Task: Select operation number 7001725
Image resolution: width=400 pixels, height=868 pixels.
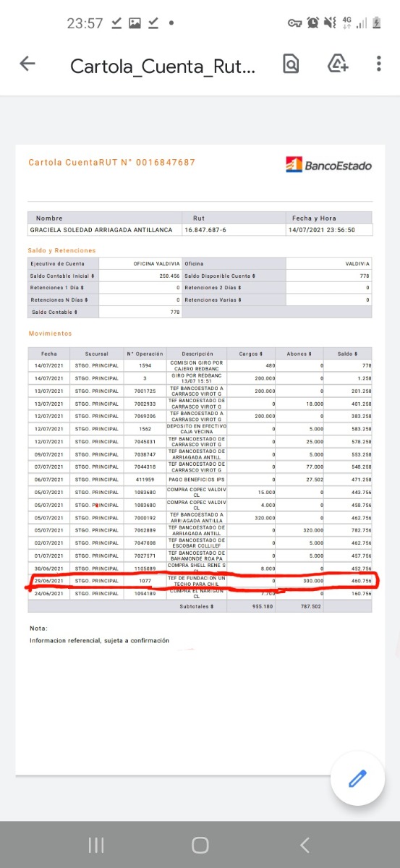Action: tap(145, 391)
